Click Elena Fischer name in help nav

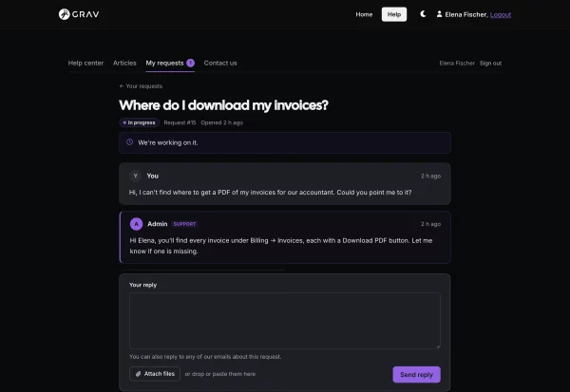[457, 64]
